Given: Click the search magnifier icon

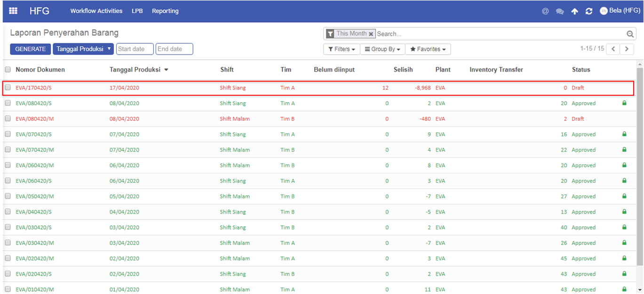Looking at the screenshot, I should 630,34.
